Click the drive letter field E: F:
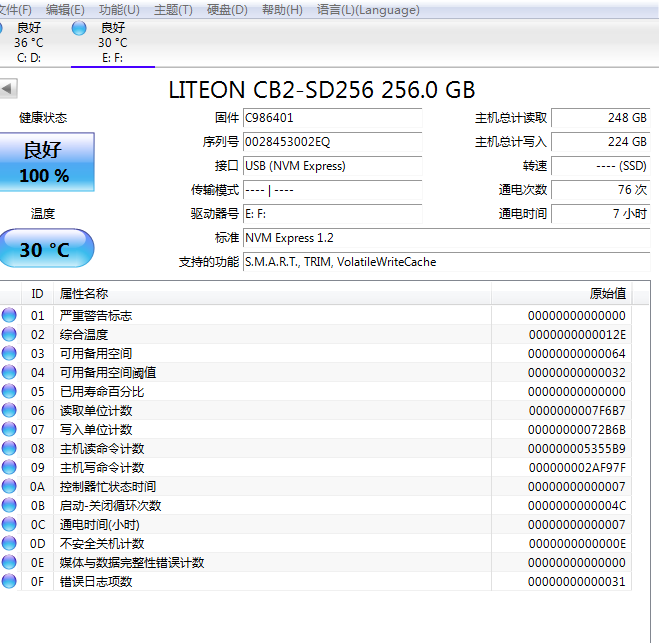The height and width of the screenshot is (643, 659). click(332, 214)
